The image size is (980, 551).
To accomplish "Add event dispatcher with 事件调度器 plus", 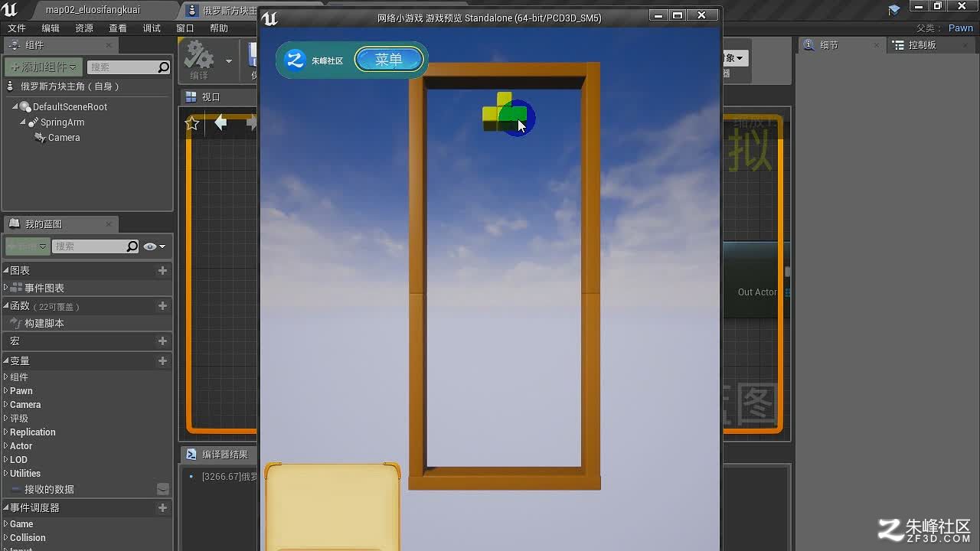I will 162,507.
